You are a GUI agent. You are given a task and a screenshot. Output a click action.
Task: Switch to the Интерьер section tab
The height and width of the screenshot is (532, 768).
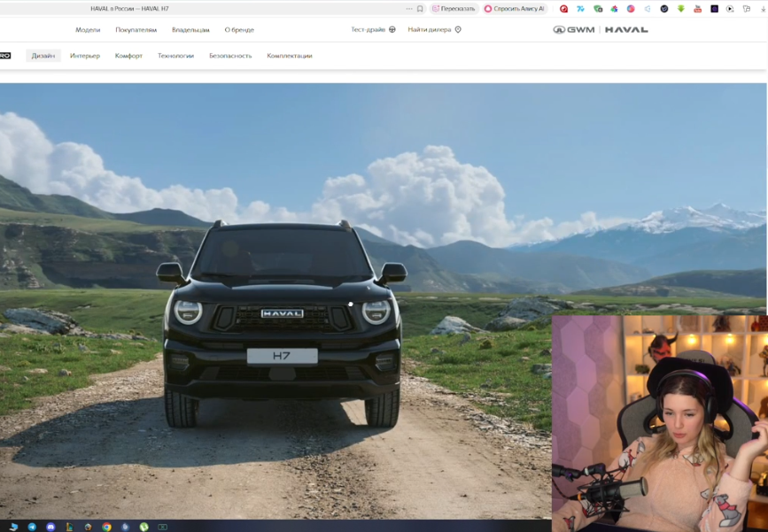point(85,56)
